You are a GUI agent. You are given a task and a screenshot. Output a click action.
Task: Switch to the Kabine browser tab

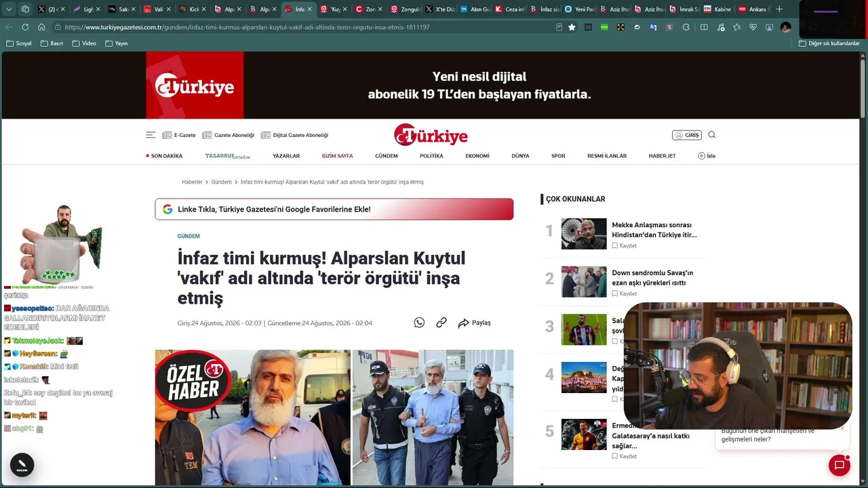point(718,9)
